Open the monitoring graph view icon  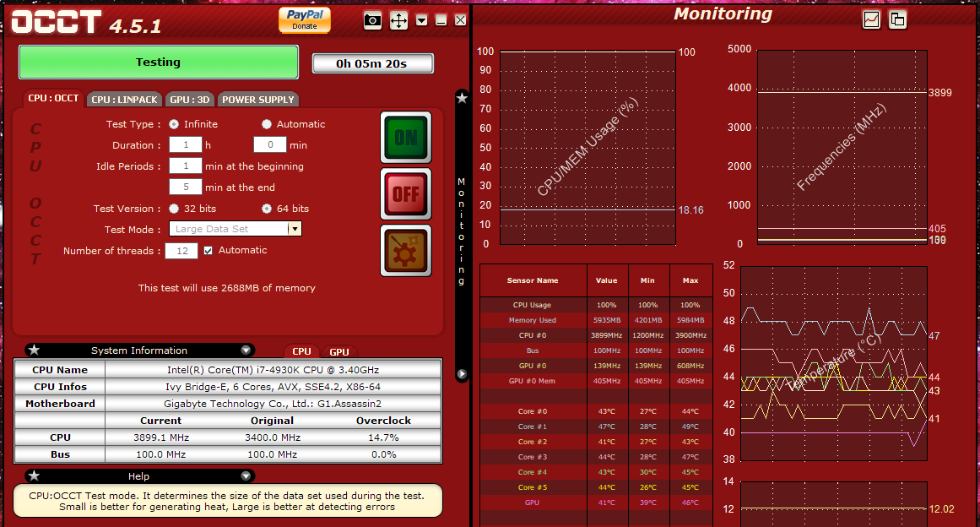871,20
